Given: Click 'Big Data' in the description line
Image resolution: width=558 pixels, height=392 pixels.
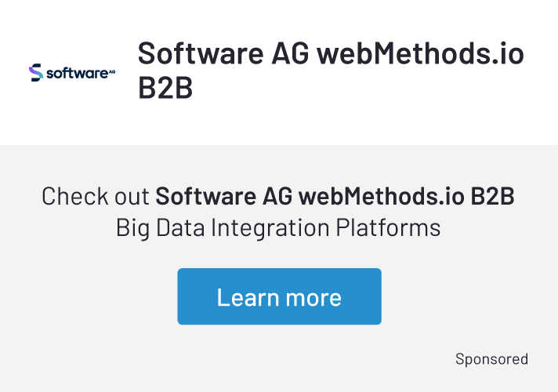Looking at the screenshot, I should coord(161,228).
